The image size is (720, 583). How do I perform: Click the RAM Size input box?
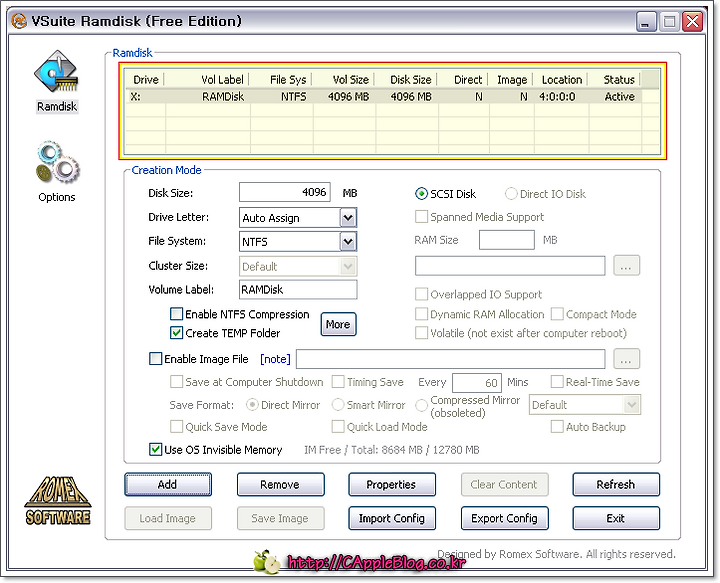coord(506,240)
